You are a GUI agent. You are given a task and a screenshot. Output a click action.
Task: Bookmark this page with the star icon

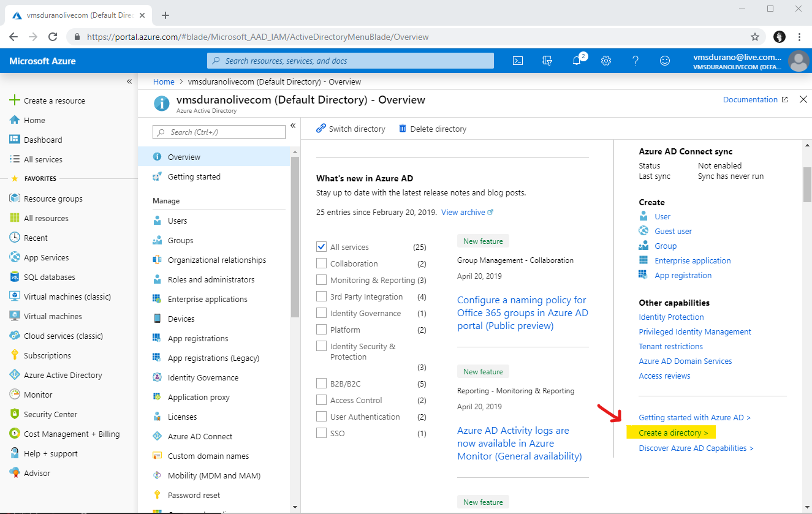coord(755,37)
